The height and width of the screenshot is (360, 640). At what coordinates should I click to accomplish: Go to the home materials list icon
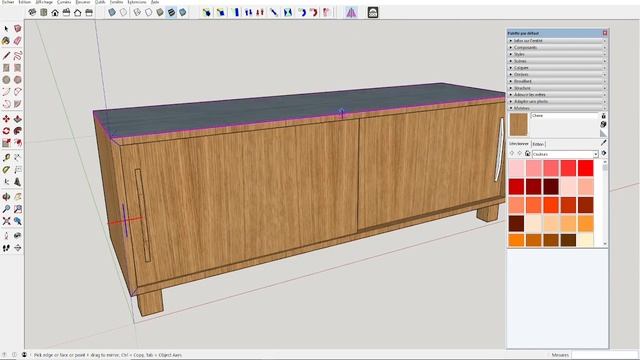click(x=527, y=154)
